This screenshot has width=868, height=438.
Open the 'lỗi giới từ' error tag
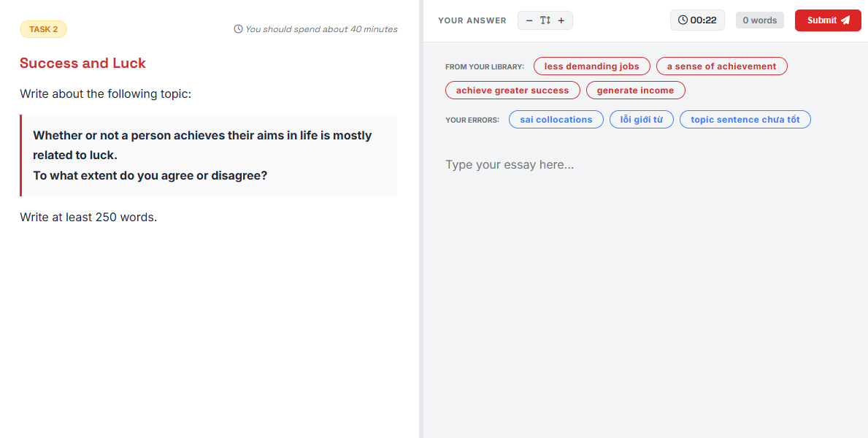coord(641,120)
